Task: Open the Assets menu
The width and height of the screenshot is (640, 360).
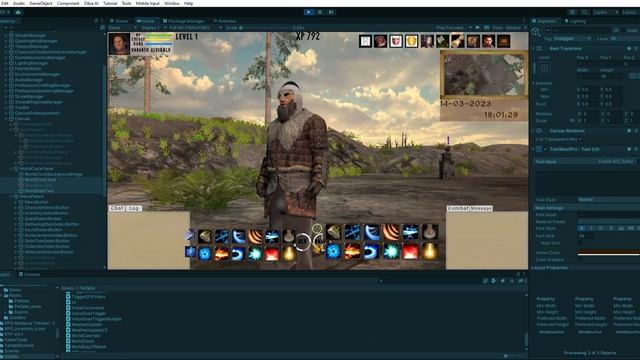Action: click(x=19, y=3)
